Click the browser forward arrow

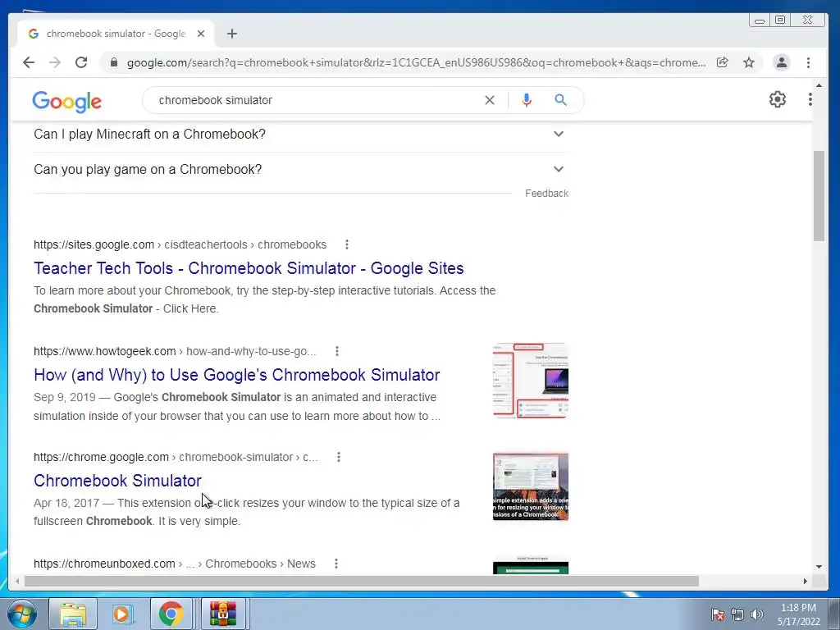tap(55, 62)
